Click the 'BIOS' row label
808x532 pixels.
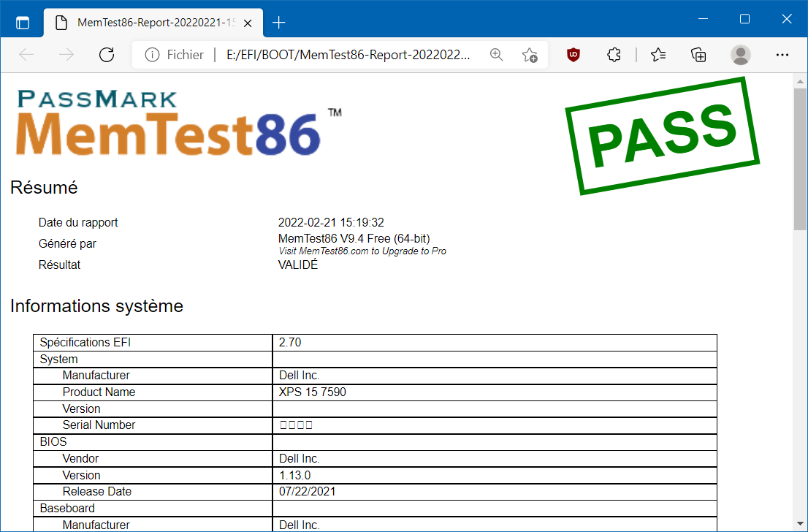click(53, 442)
